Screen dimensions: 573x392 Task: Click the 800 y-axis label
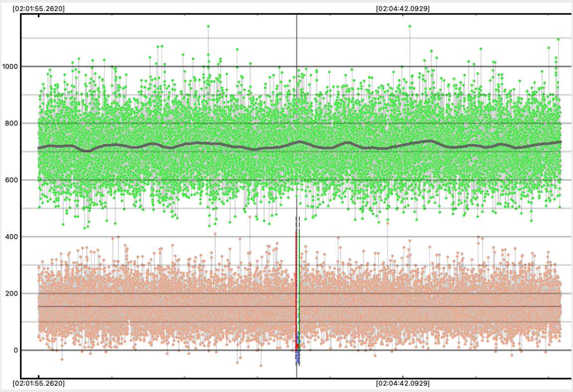[11, 123]
